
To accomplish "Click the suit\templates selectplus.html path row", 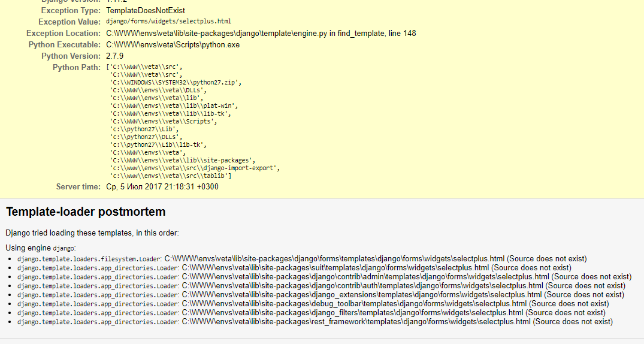I will click(294, 268).
